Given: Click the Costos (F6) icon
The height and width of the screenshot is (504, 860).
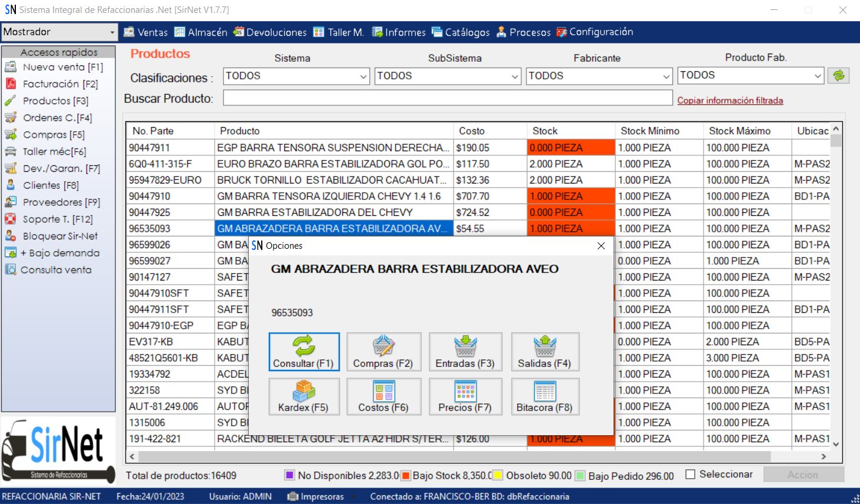Looking at the screenshot, I should pos(384,396).
